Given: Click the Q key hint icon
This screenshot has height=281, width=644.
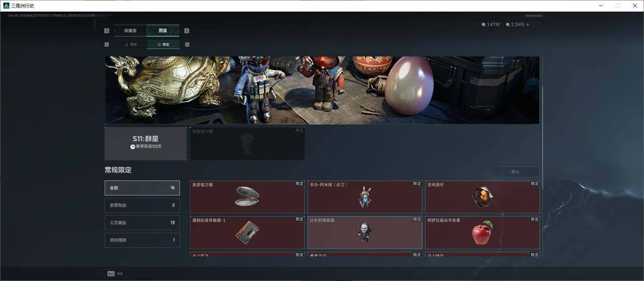Looking at the screenshot, I should pyautogui.click(x=107, y=31).
